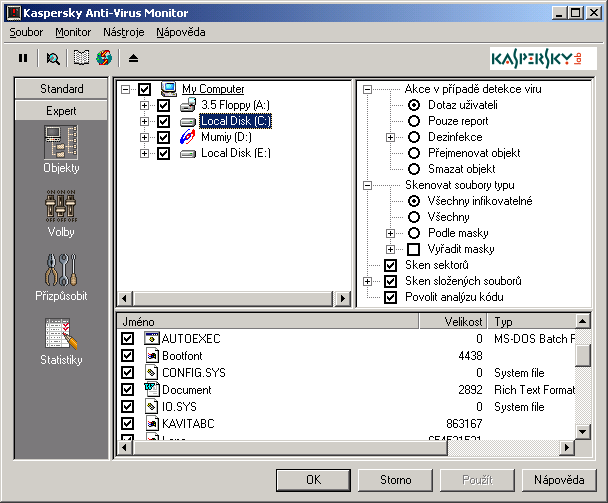
Task: Open the book help toolbar icon
Action: (81, 58)
